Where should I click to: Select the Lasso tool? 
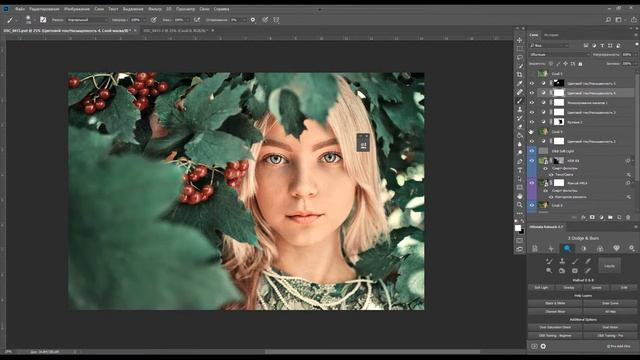519,58
